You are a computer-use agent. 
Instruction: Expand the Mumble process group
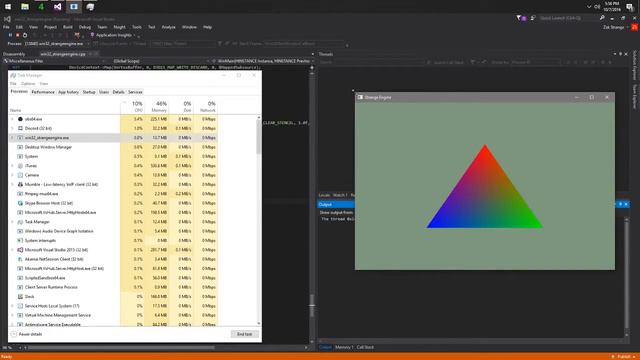click(x=12, y=184)
